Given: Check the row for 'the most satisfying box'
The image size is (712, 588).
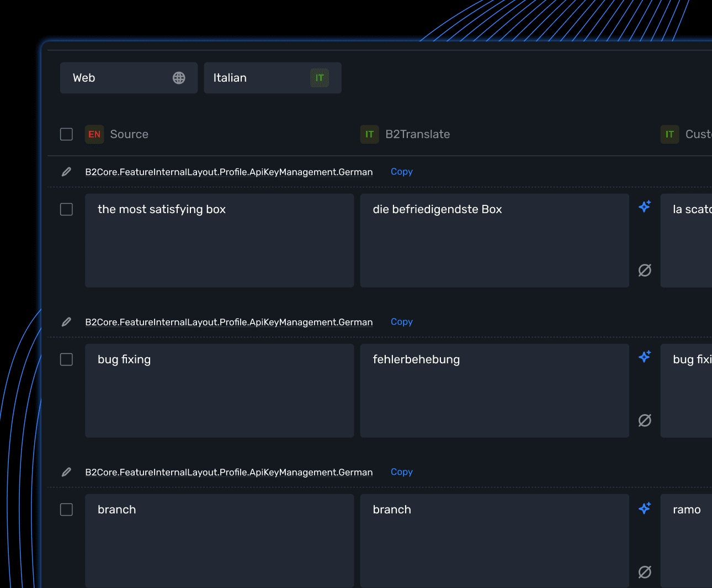Looking at the screenshot, I should pos(66,209).
